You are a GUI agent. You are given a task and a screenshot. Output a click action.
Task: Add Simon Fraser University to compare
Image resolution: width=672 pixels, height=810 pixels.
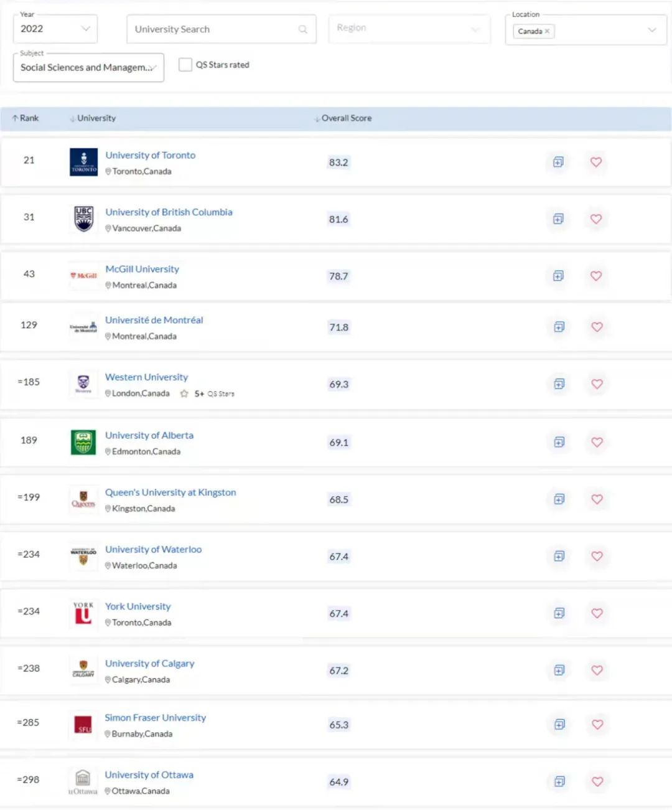[560, 725]
